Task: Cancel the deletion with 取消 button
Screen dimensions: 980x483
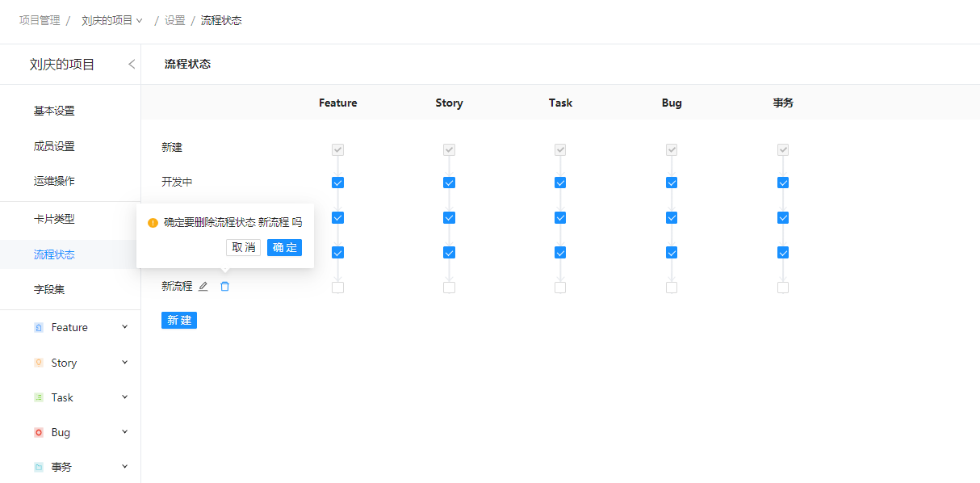Action: 243,248
